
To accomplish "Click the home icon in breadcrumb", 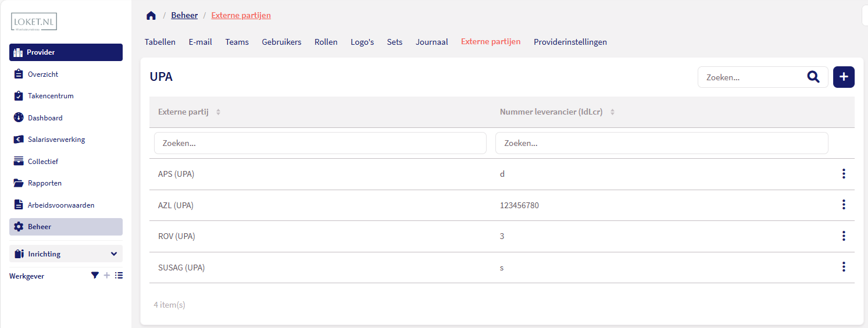I will [151, 16].
